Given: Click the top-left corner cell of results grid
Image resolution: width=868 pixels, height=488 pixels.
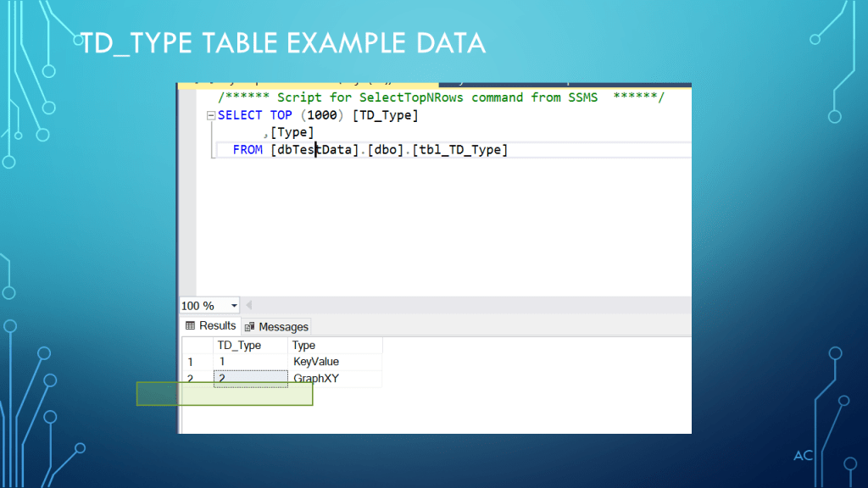Looking at the screenshot, I should click(x=197, y=346).
